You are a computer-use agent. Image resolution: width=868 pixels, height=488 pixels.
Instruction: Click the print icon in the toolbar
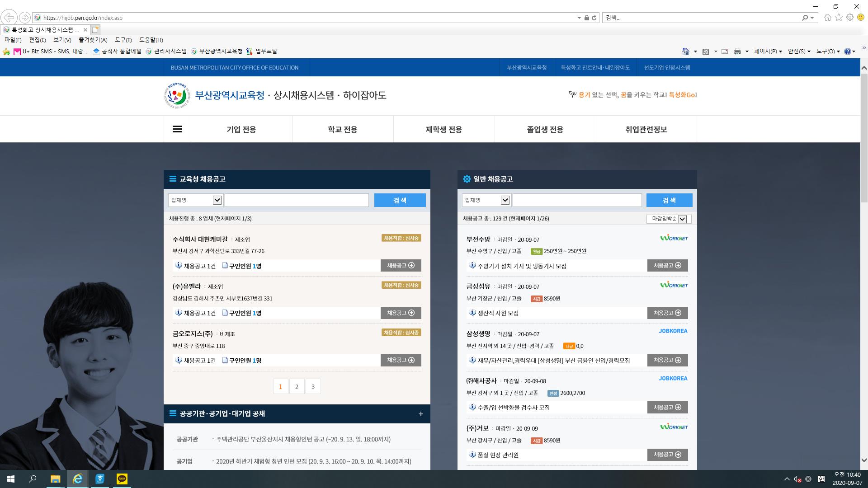click(x=737, y=52)
